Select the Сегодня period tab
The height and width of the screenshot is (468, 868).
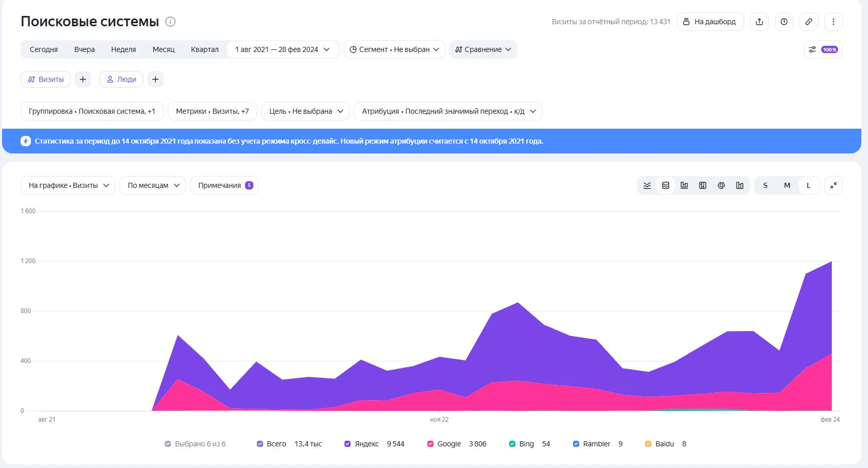[44, 49]
